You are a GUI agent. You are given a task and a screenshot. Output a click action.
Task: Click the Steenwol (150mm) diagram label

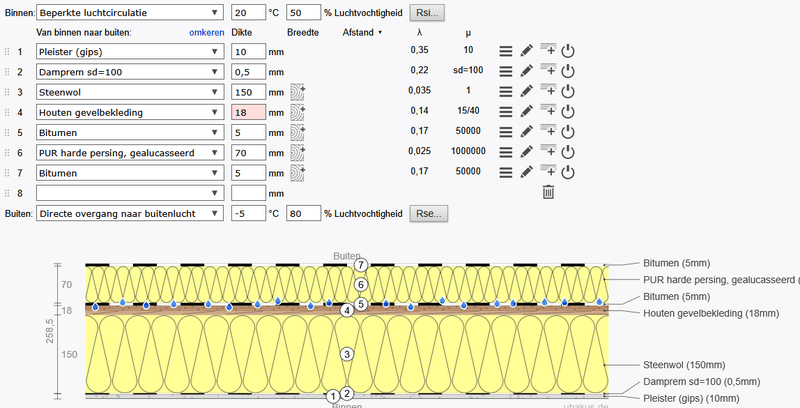point(684,365)
